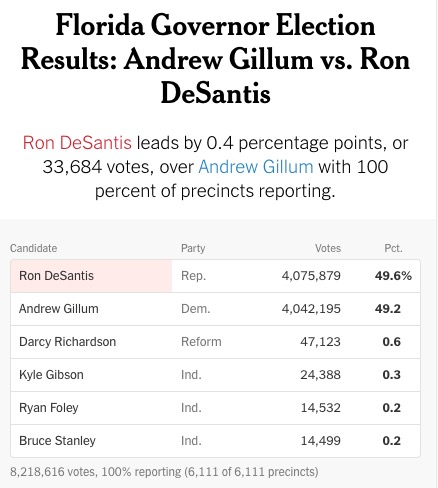
Task: Select the Ryan Foley candidate row
Action: [x=215, y=408]
